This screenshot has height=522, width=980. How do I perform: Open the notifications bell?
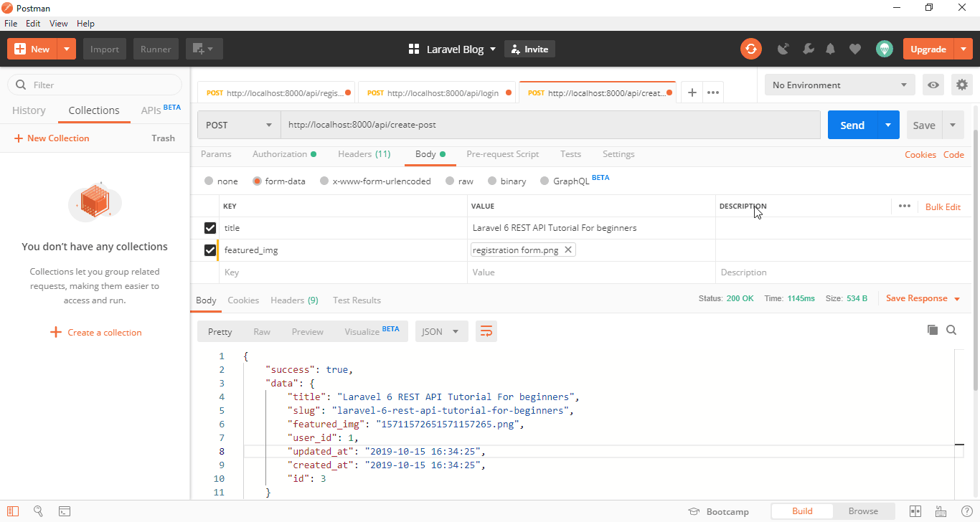pyautogui.click(x=831, y=49)
